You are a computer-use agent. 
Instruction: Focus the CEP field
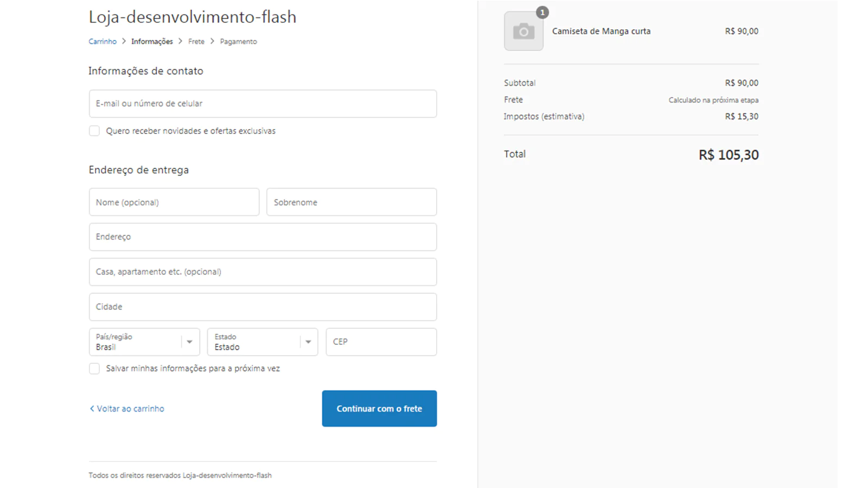click(x=381, y=342)
